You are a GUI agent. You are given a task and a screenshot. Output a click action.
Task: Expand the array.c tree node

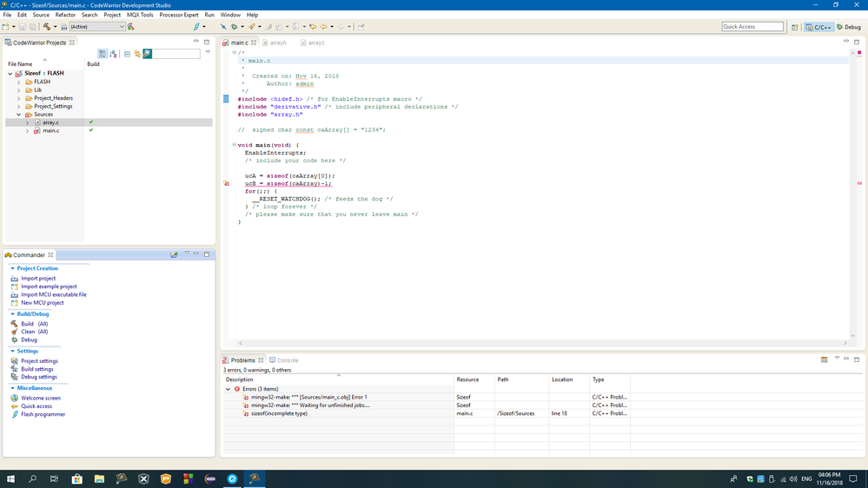click(x=27, y=122)
